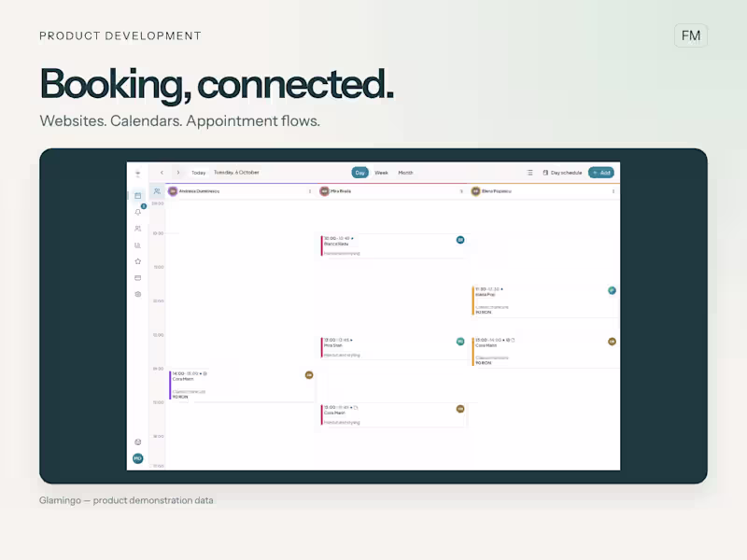Open the 15:00 Cora Marin appointment in Mira's column
Image resolution: width=747 pixels, height=560 pixels.
point(392,414)
